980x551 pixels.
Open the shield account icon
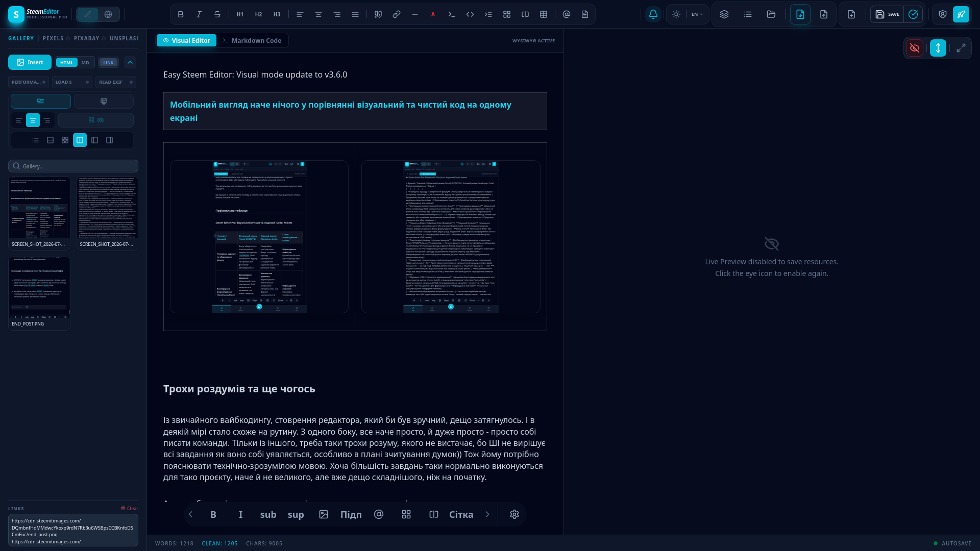pos(943,14)
